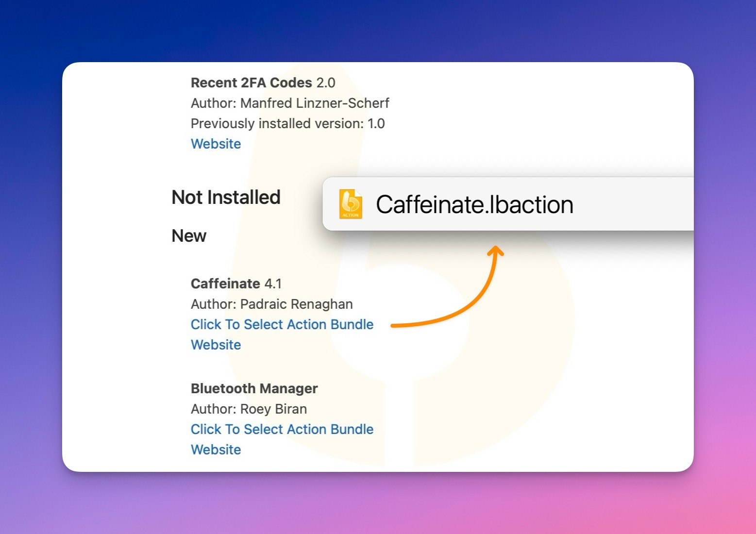Click the bold Bluetooth Manager title

point(254,388)
